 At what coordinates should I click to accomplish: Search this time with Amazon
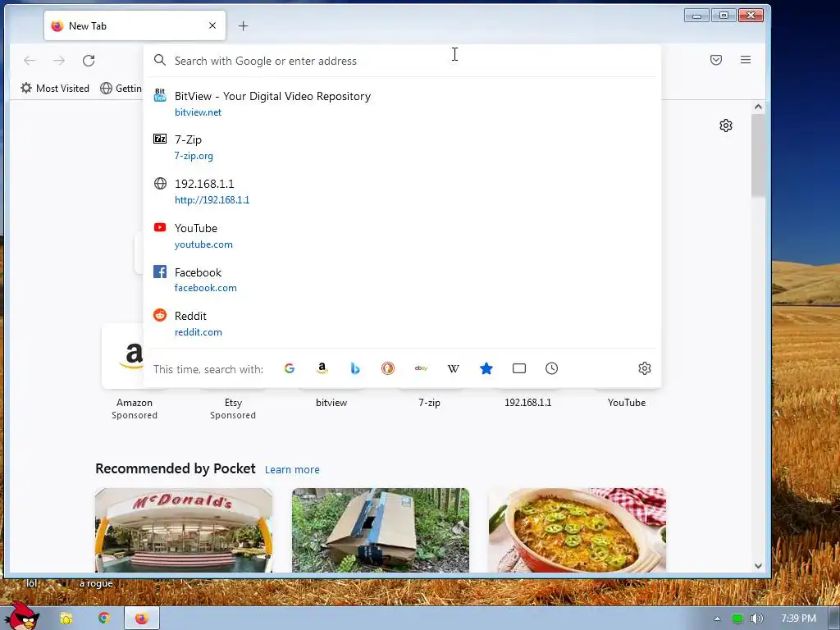(x=322, y=368)
